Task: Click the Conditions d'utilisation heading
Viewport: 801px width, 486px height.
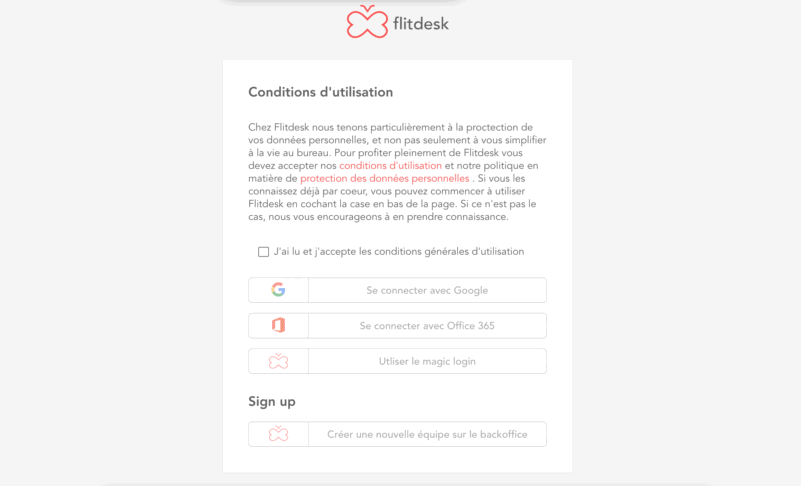Action: point(320,92)
